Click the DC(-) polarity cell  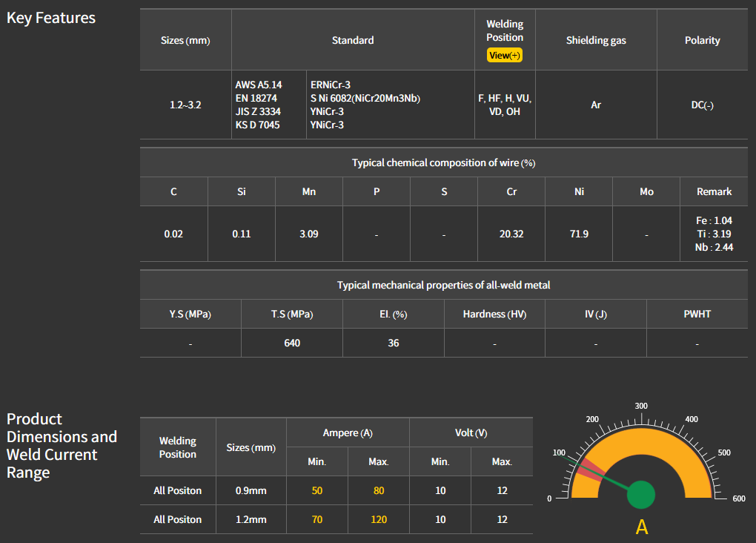click(702, 105)
